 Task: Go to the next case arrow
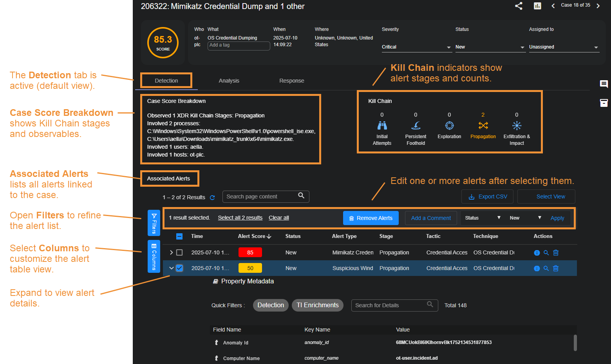[x=598, y=6]
